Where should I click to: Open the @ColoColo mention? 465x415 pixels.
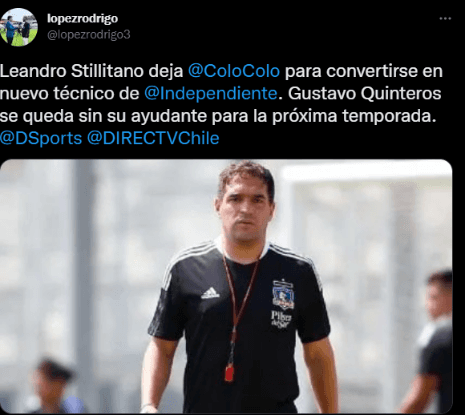tap(234, 71)
